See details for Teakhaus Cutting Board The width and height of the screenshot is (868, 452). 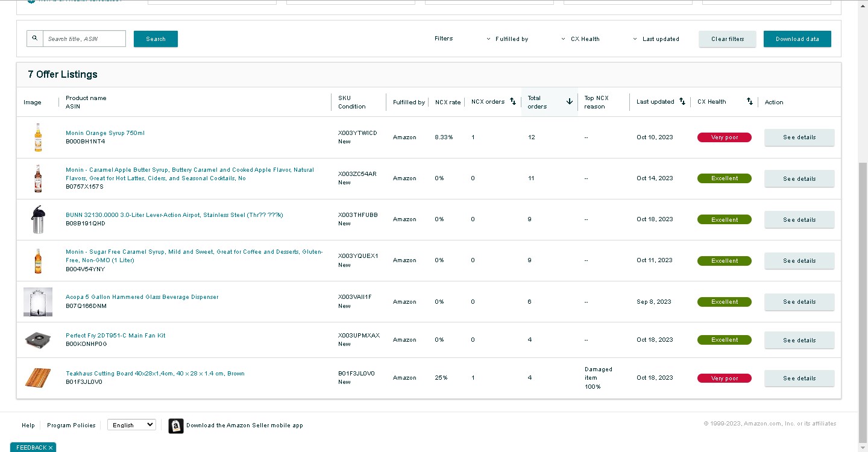(x=799, y=378)
